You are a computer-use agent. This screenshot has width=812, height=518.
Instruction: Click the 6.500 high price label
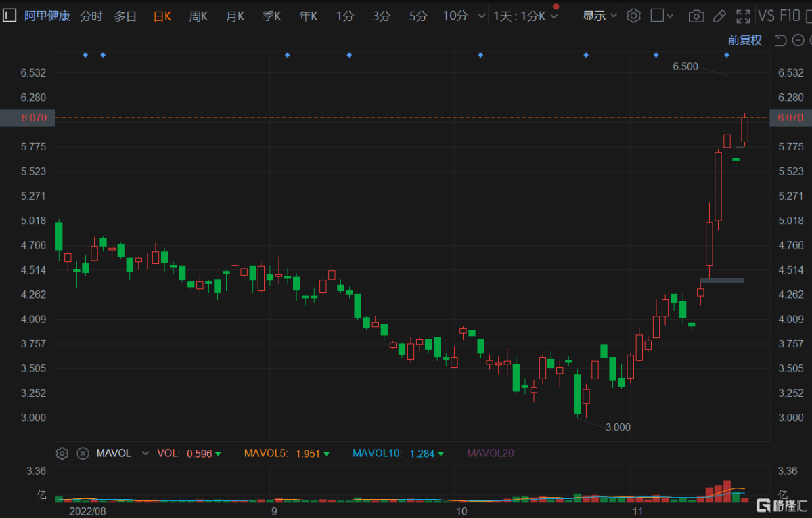point(685,66)
